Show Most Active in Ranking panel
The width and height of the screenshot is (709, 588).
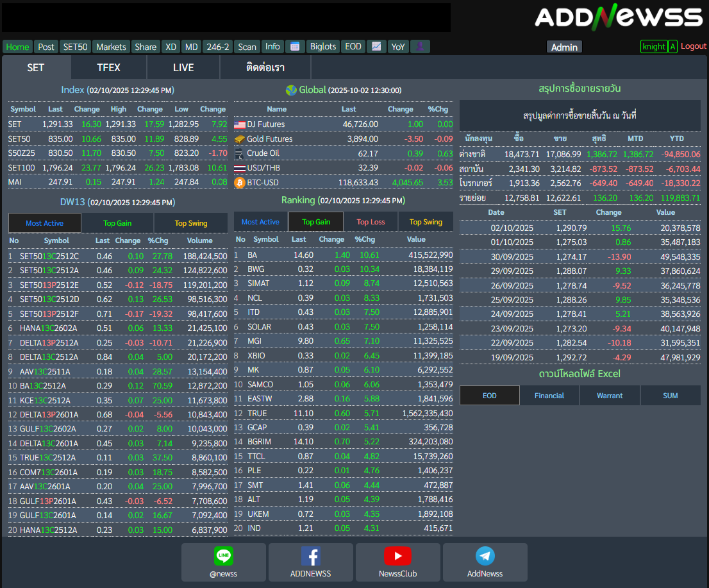pyautogui.click(x=260, y=222)
